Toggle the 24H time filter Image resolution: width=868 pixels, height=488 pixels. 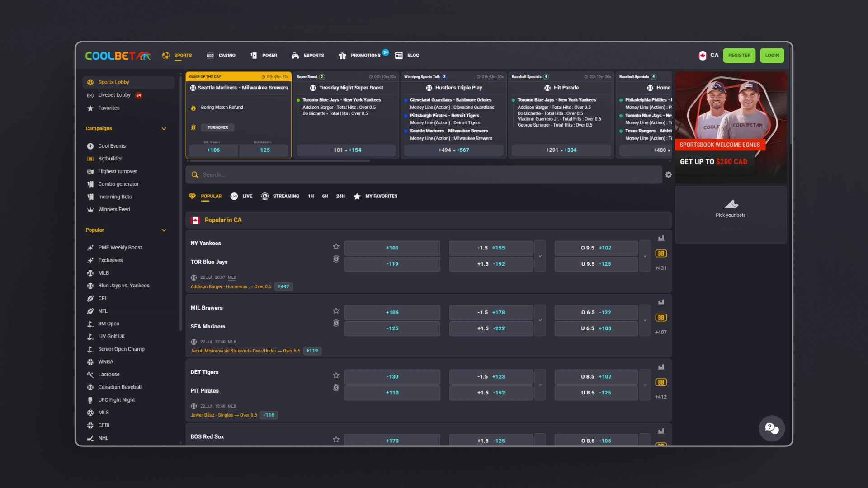tap(340, 196)
